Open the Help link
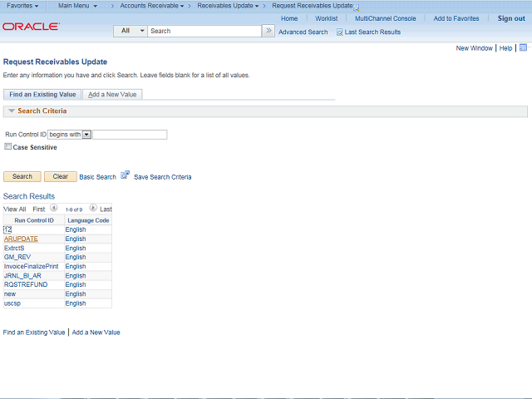This screenshot has height=399, width=532. pyautogui.click(x=505, y=48)
